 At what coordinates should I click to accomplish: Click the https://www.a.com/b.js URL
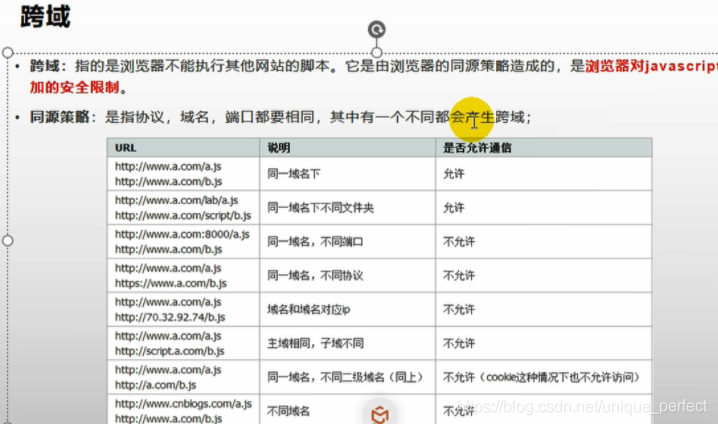pos(170,283)
